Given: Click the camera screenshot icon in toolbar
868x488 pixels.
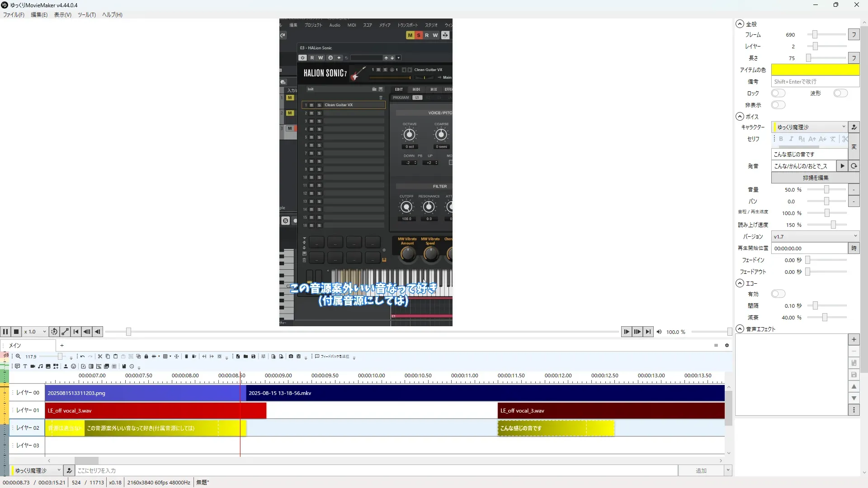Looking at the screenshot, I should [291, 357].
